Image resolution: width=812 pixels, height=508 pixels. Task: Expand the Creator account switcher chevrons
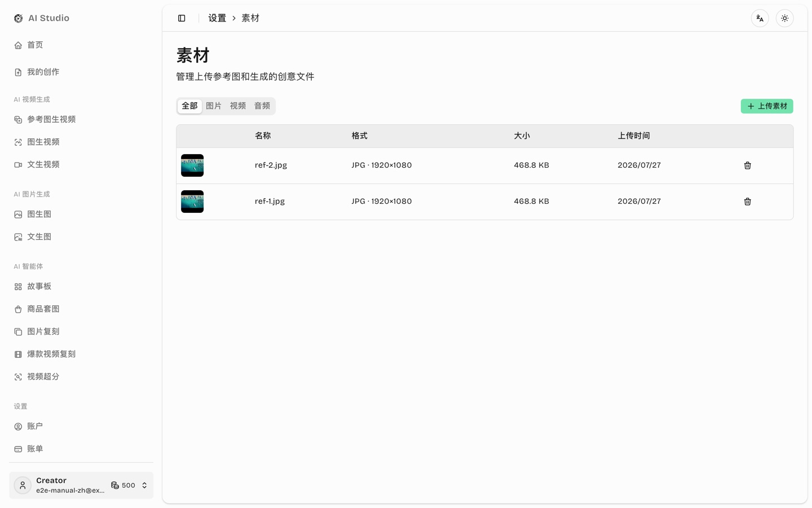point(144,485)
